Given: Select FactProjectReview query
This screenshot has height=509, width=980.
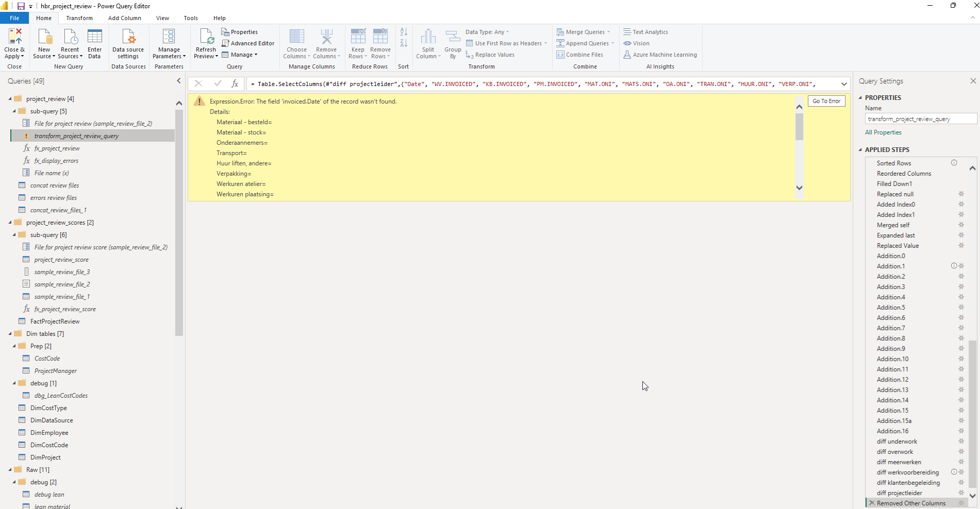Looking at the screenshot, I should tap(55, 321).
